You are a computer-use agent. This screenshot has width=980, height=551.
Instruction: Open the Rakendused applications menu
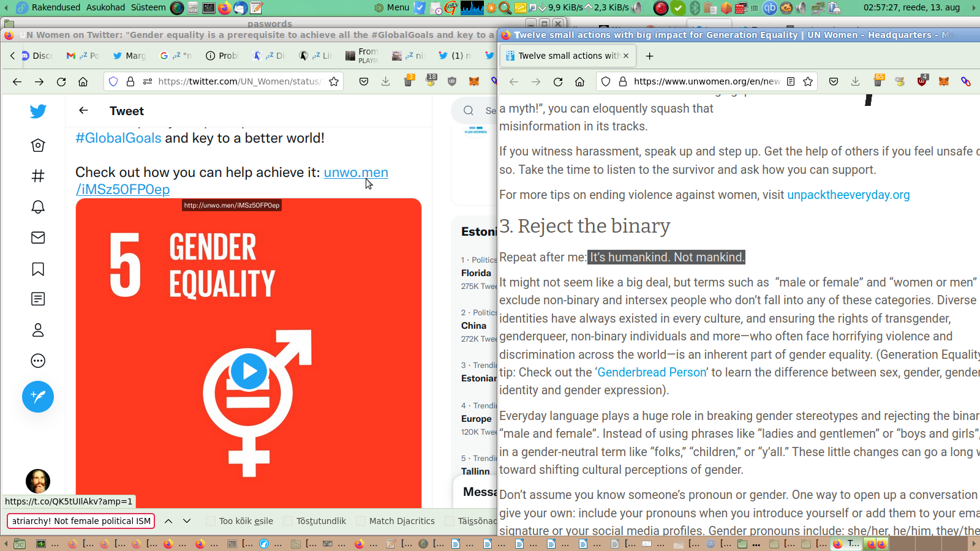pos(56,7)
